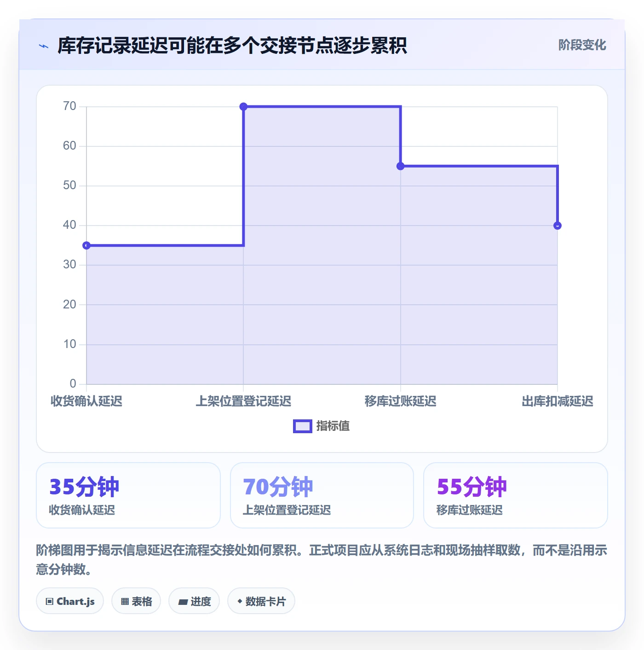
Task: Click the data point at 出库扣减延迟
Action: (558, 226)
